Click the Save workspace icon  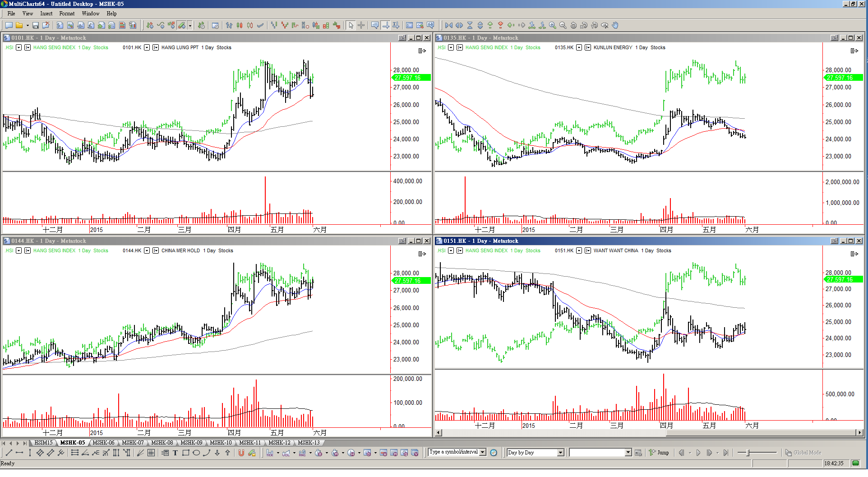(x=36, y=26)
